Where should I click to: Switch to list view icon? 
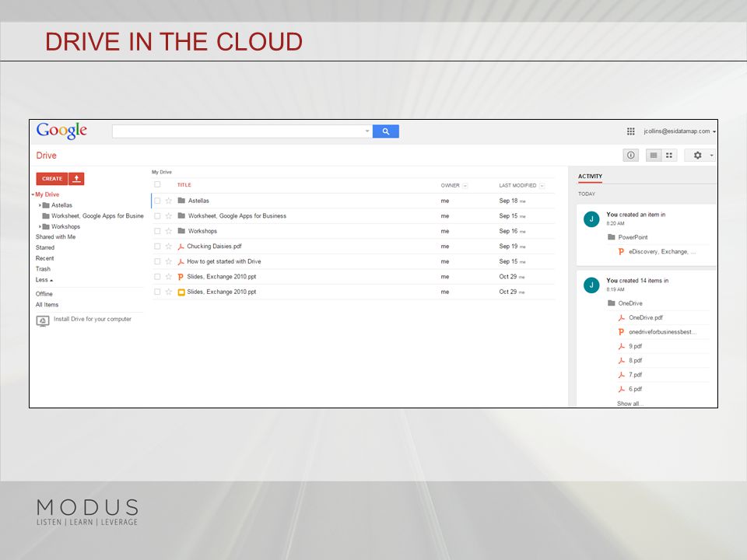coord(654,156)
